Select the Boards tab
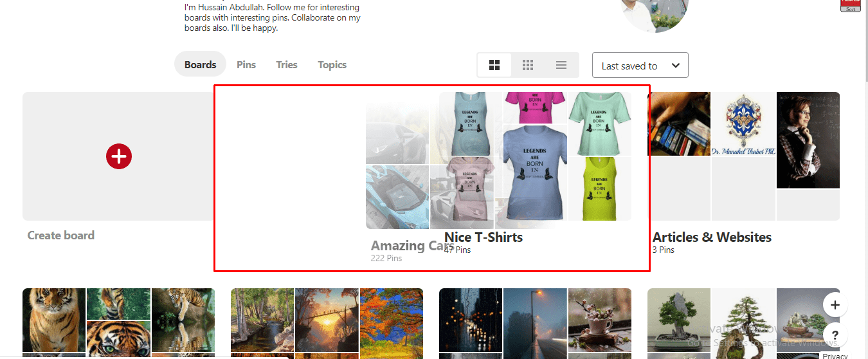This screenshot has height=359, width=868. click(200, 64)
